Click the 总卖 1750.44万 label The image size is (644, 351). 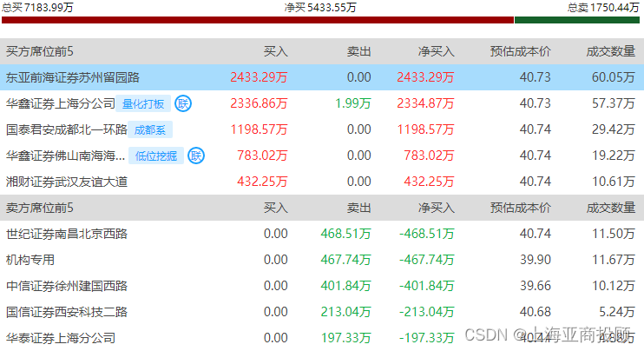603,8
